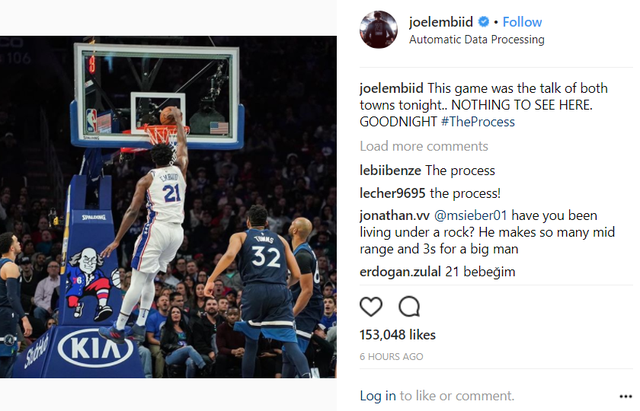The height and width of the screenshot is (411, 640).
Task: Click the blue verified badge
Action: (484, 22)
